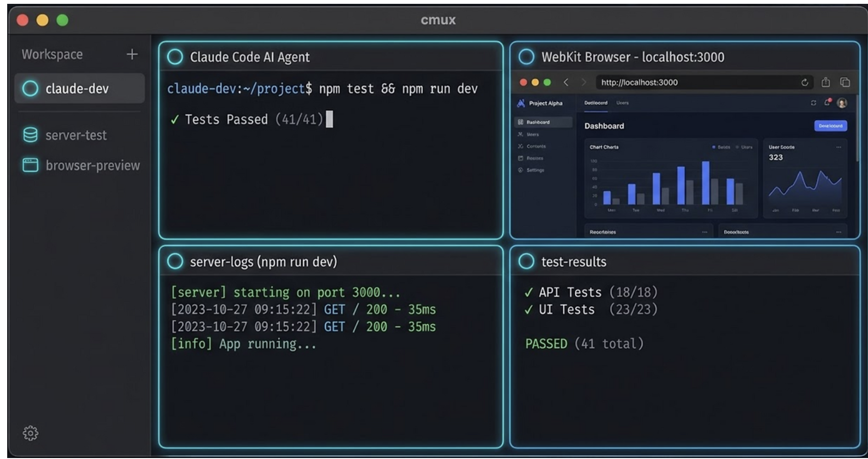Click the "[server] starting on port 3000..." log line
The width and height of the screenshot is (868, 459).
point(286,292)
